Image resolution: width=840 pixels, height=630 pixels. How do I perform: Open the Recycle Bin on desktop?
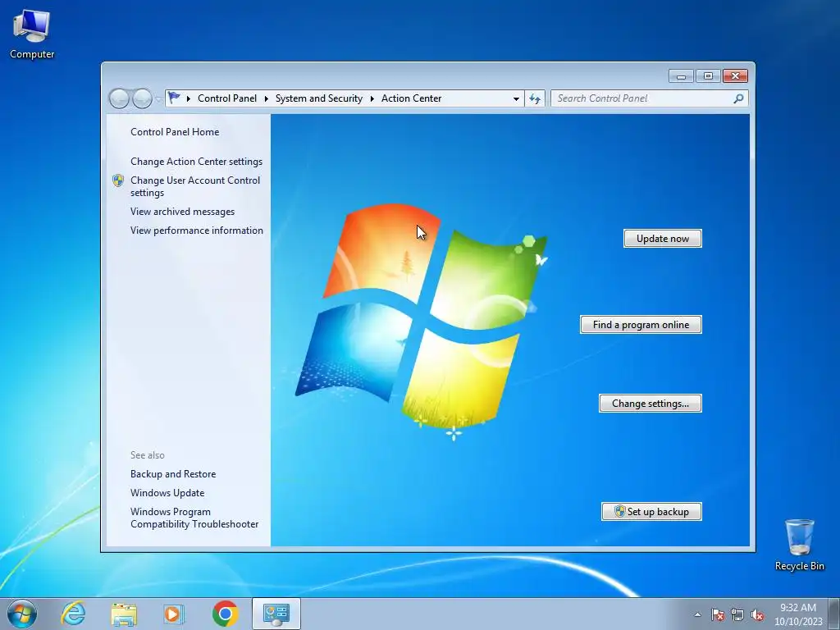(x=799, y=545)
